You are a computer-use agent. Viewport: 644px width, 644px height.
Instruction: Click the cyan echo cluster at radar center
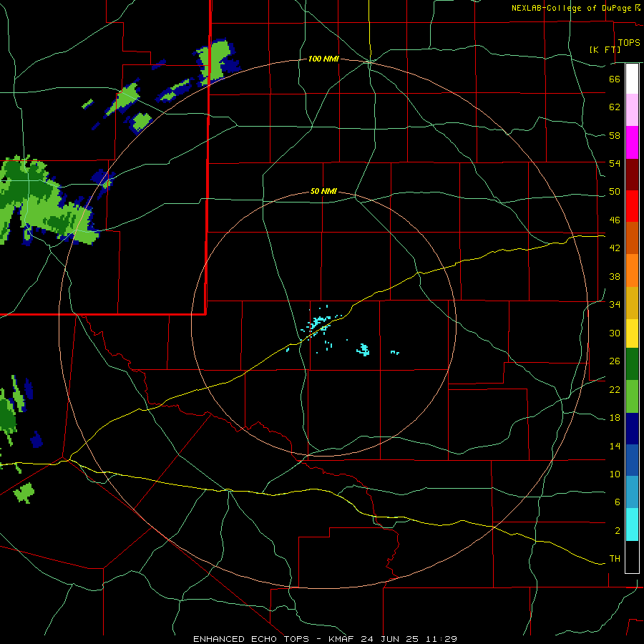point(318,323)
